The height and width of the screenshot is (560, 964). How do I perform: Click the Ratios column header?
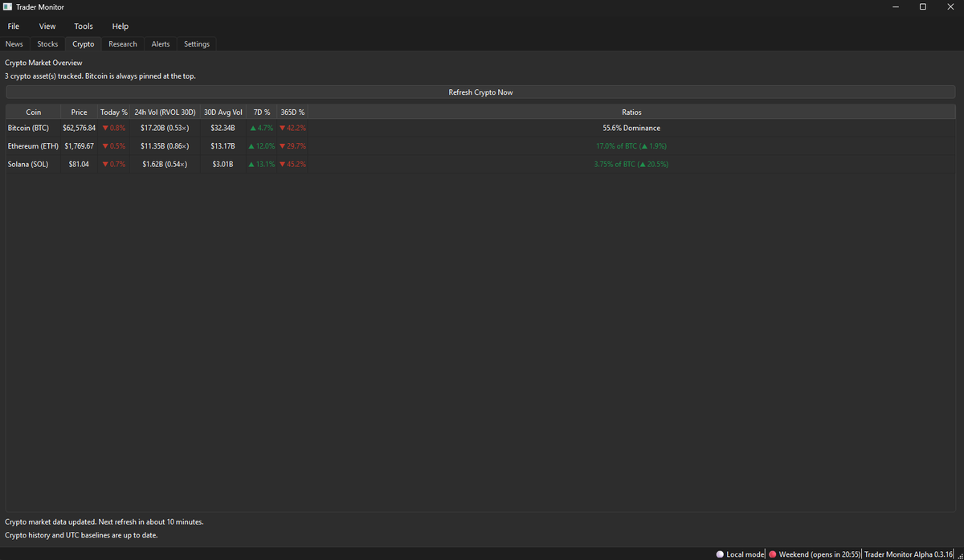[631, 112]
